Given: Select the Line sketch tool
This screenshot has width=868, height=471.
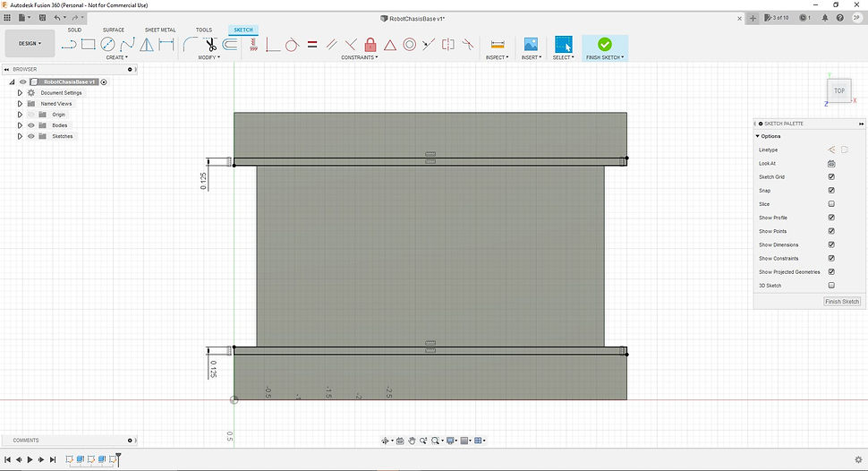Looking at the screenshot, I should 69,45.
